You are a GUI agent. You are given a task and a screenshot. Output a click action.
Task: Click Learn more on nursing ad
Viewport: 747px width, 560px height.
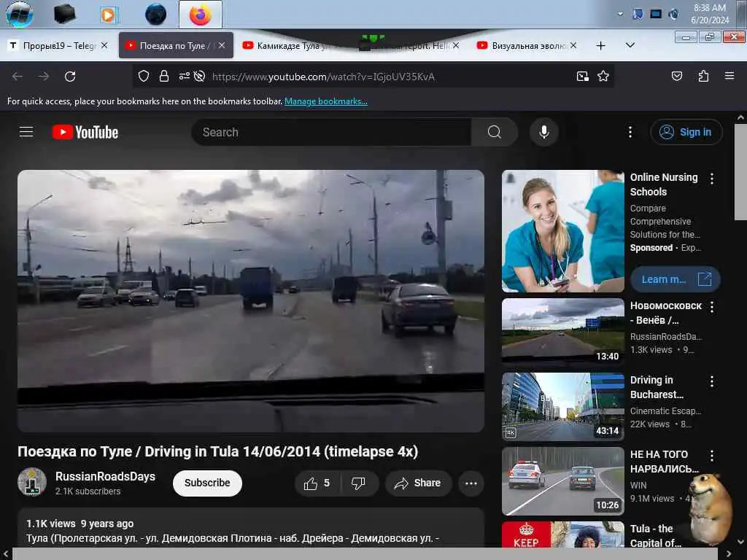coord(675,279)
